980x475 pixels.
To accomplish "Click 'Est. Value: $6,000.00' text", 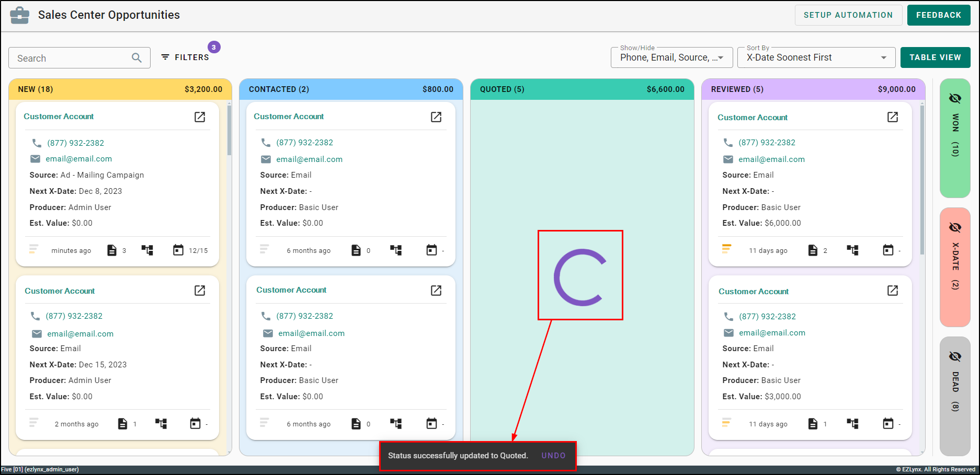I will (761, 223).
